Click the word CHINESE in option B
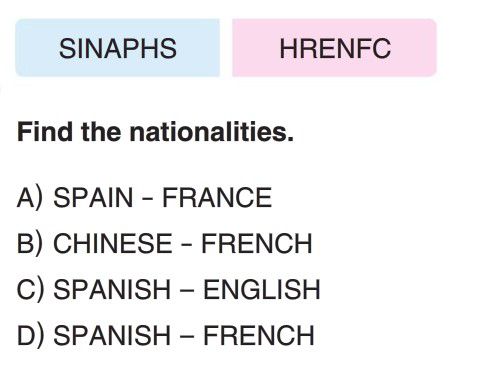The height and width of the screenshot is (374, 504). pyautogui.click(x=113, y=243)
